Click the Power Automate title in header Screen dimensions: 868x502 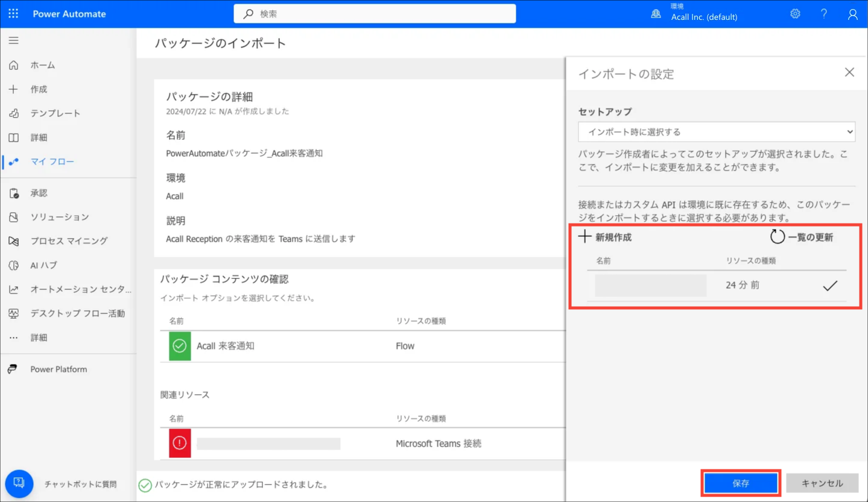69,14
